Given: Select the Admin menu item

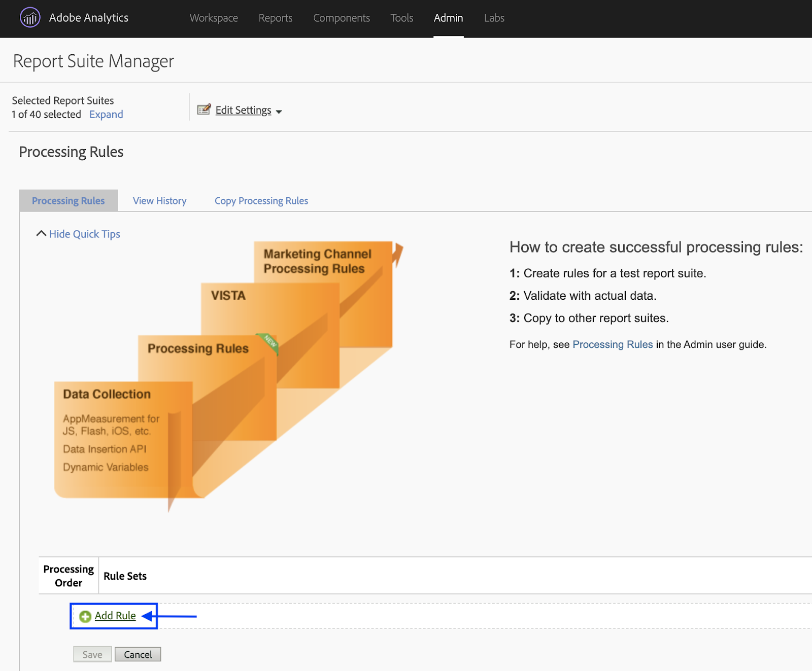Looking at the screenshot, I should [448, 18].
